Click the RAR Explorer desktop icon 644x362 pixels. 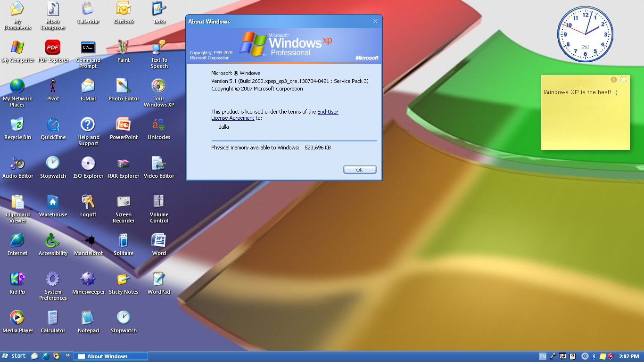124,167
